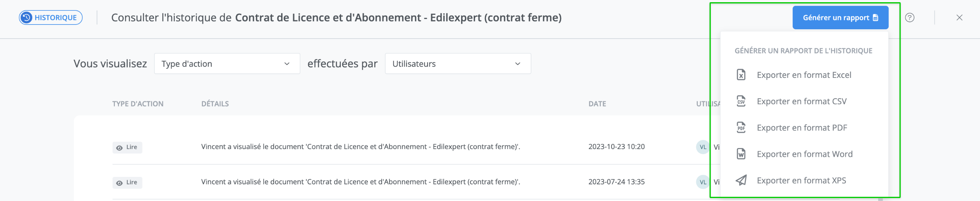This screenshot has width=980, height=201.
Task: Click the second row Lire badge
Action: [127, 182]
